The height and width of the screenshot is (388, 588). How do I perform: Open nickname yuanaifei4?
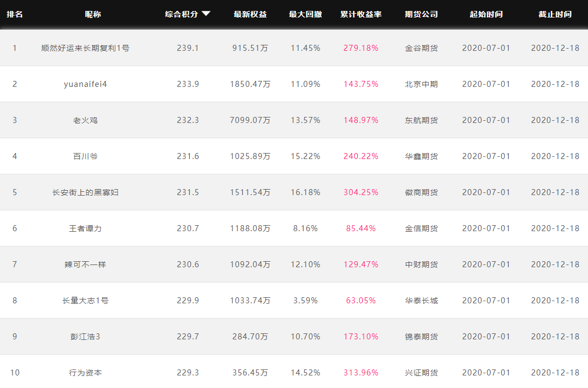(85, 84)
